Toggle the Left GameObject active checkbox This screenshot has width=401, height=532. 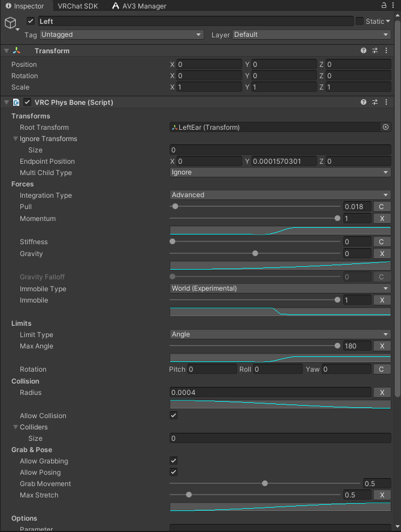tap(31, 21)
